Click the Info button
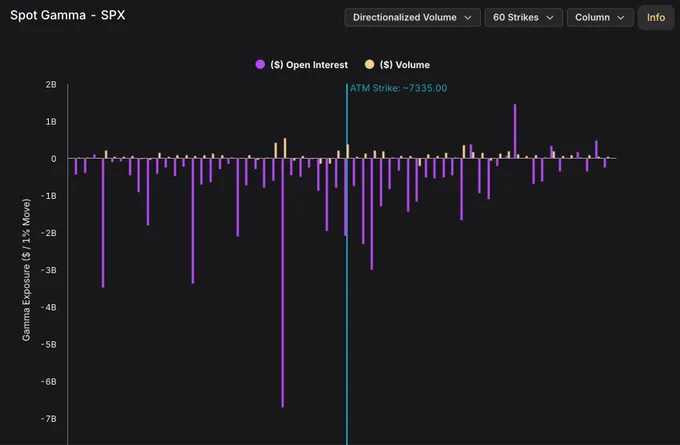The height and width of the screenshot is (445, 680). point(656,17)
